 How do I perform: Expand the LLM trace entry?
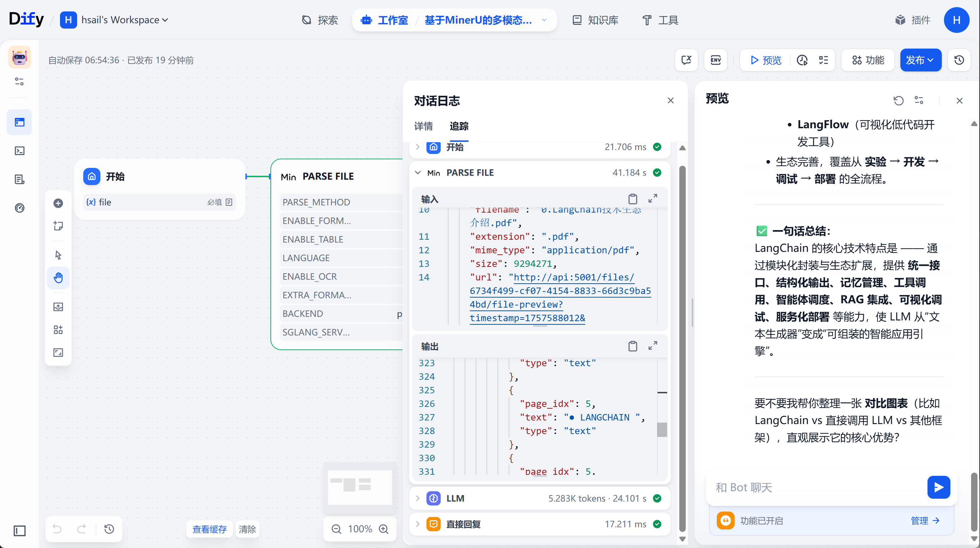coord(418,498)
